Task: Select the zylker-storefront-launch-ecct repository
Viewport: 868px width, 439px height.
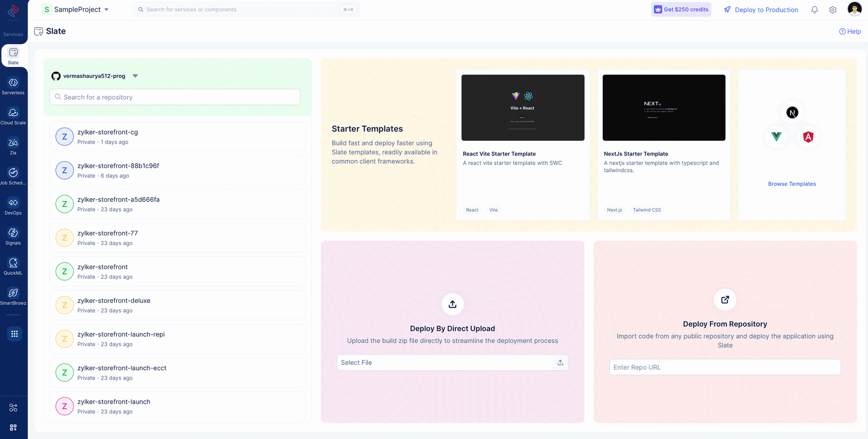Action: click(x=178, y=373)
